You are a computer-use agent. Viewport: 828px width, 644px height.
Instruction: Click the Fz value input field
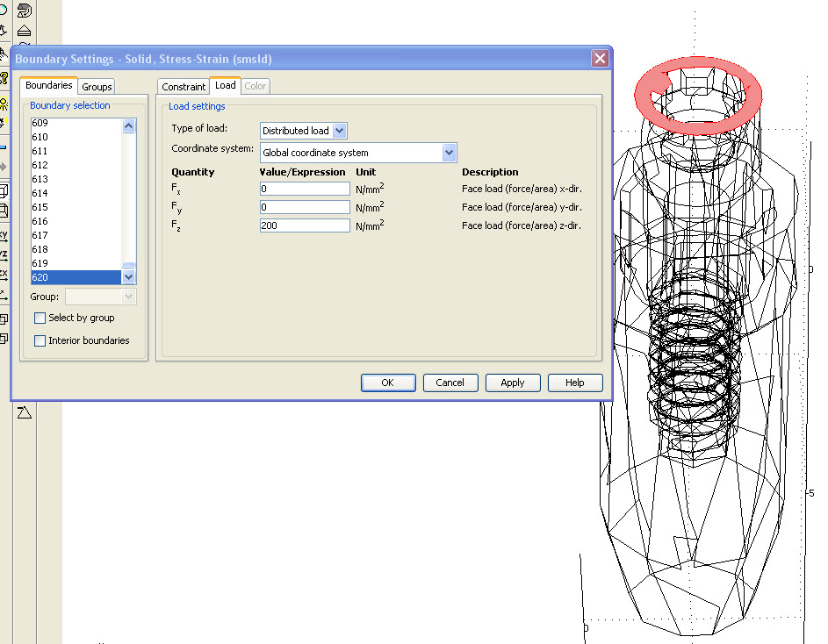pyautogui.click(x=305, y=225)
